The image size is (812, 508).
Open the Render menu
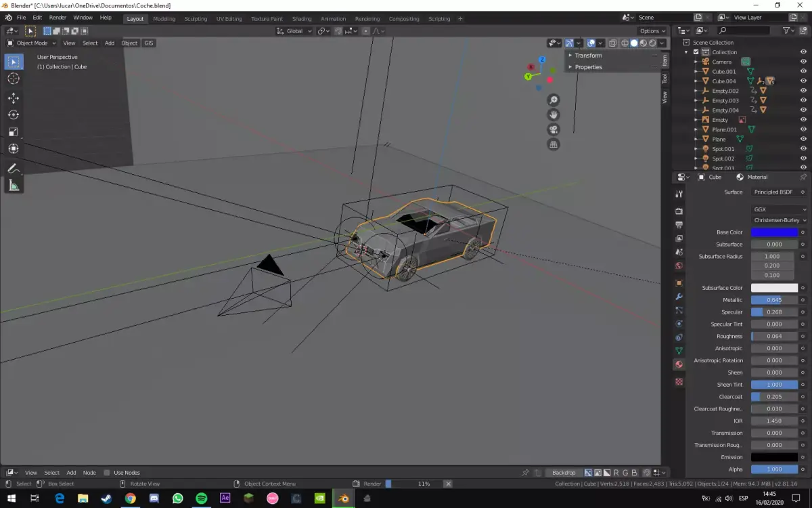58,18
